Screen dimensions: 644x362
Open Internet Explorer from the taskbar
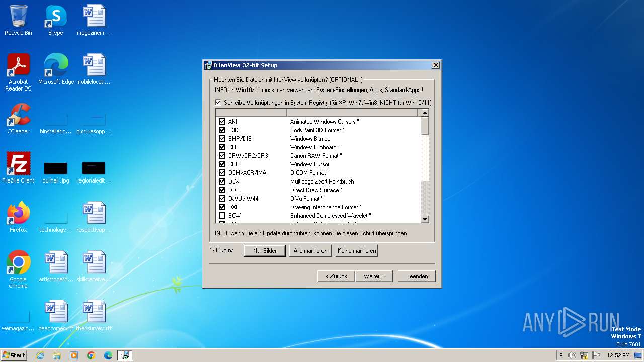tap(40, 355)
